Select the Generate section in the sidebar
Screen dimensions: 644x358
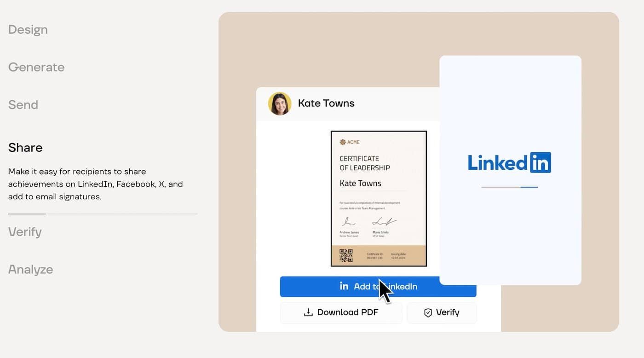tap(36, 67)
